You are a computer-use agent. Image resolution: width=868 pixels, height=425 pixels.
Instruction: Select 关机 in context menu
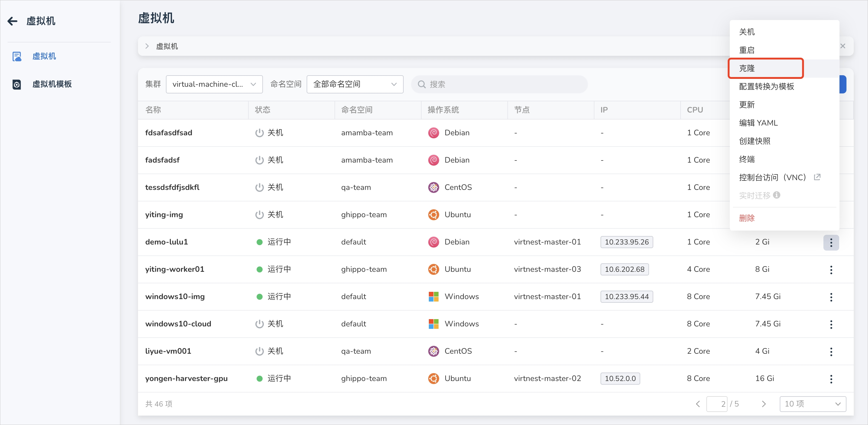[784, 32]
